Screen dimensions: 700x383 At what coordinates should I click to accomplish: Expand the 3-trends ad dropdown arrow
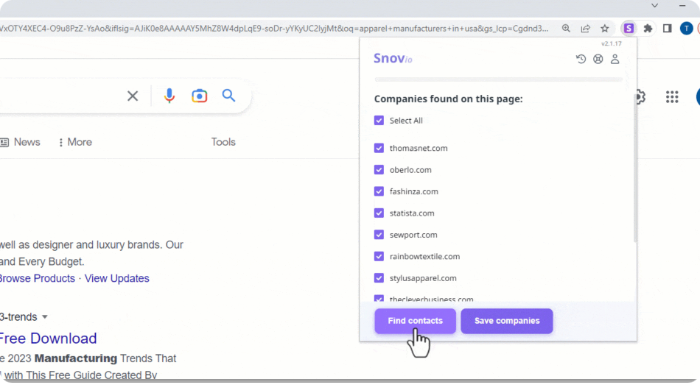click(x=45, y=317)
